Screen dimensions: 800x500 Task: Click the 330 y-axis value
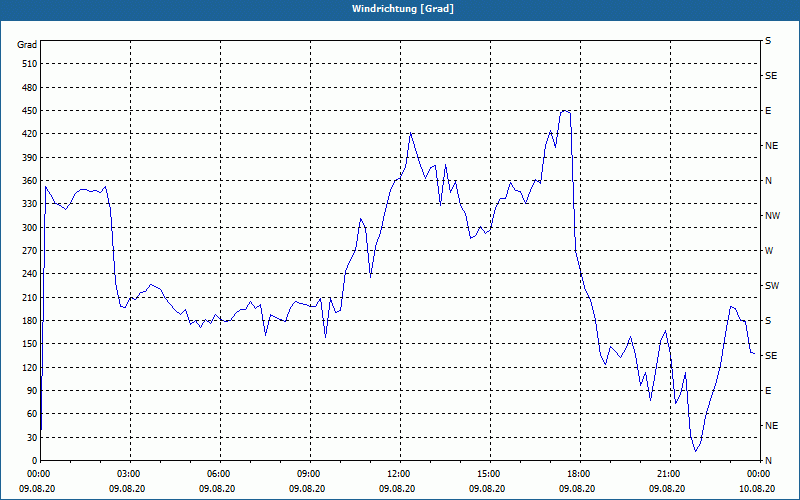(x=30, y=204)
